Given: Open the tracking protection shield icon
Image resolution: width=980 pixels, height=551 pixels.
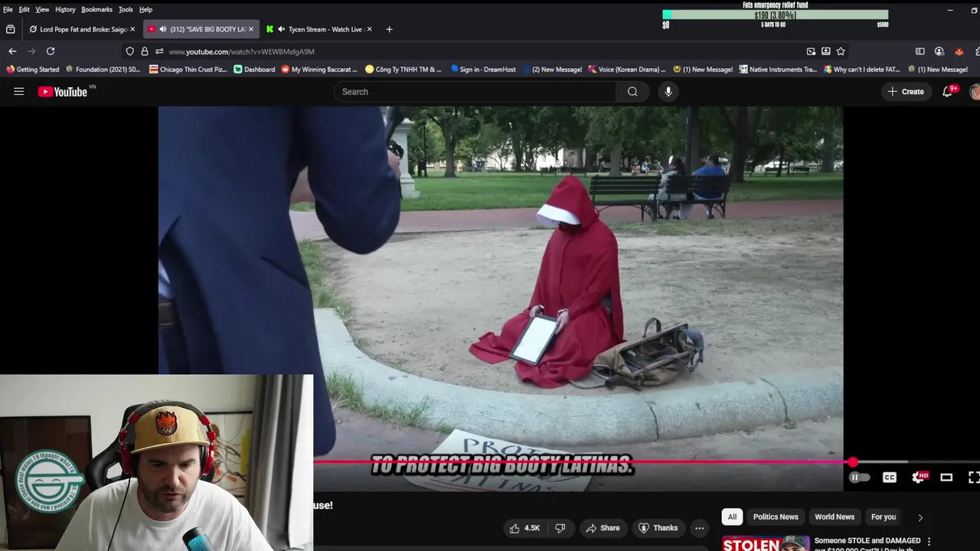Looking at the screenshot, I should tap(130, 51).
